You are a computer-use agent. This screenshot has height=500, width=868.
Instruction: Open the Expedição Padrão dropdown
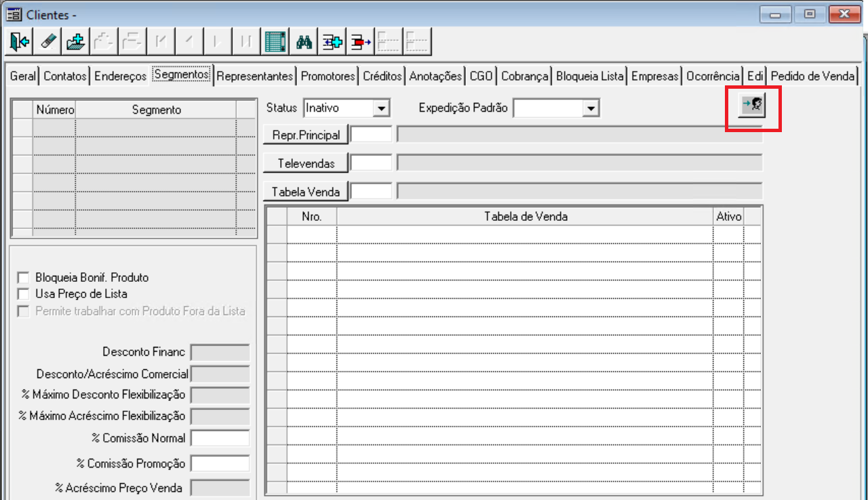tap(591, 108)
